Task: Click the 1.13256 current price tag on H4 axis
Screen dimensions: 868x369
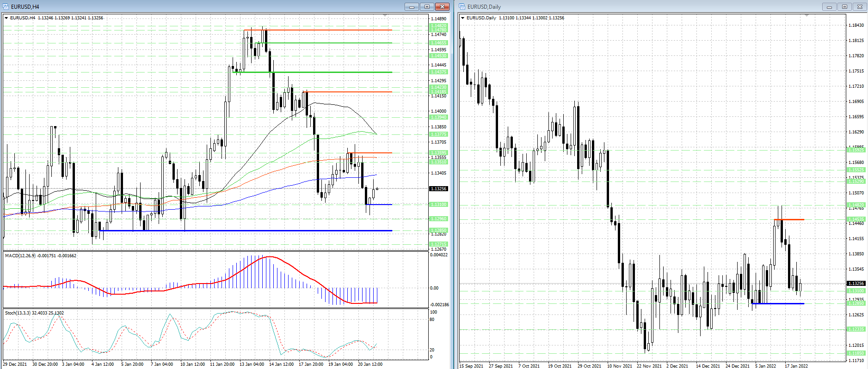Action: 438,188
